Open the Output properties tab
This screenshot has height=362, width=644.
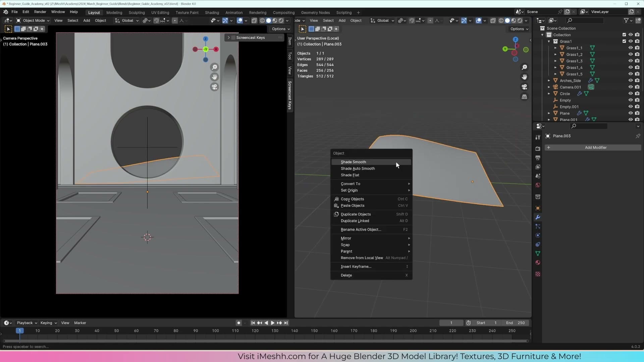coord(538,158)
